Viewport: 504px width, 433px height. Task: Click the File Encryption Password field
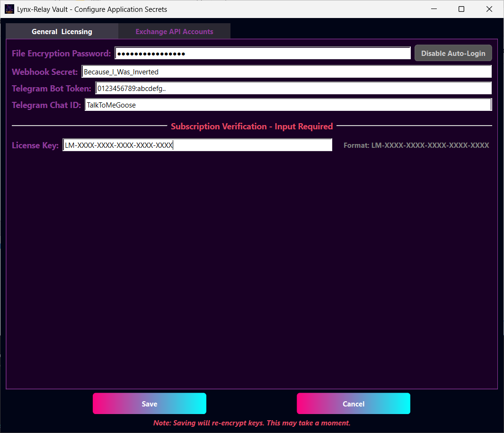(263, 53)
